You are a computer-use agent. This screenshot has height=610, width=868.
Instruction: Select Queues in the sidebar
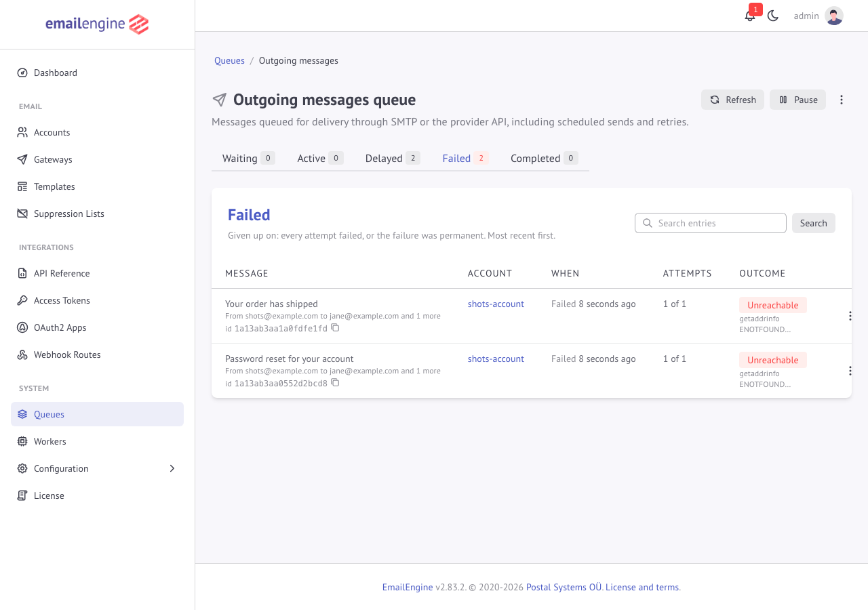coord(97,414)
